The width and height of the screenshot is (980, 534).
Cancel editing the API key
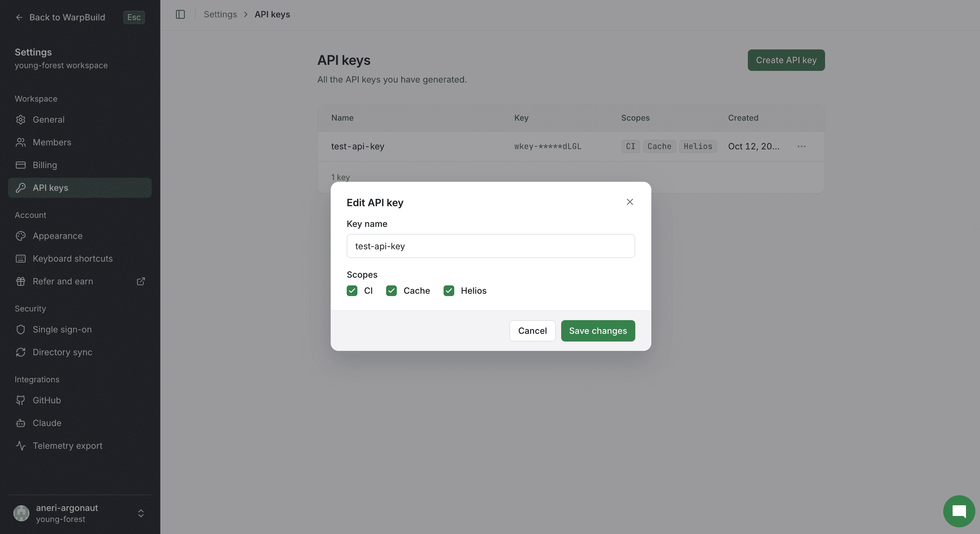[532, 331]
